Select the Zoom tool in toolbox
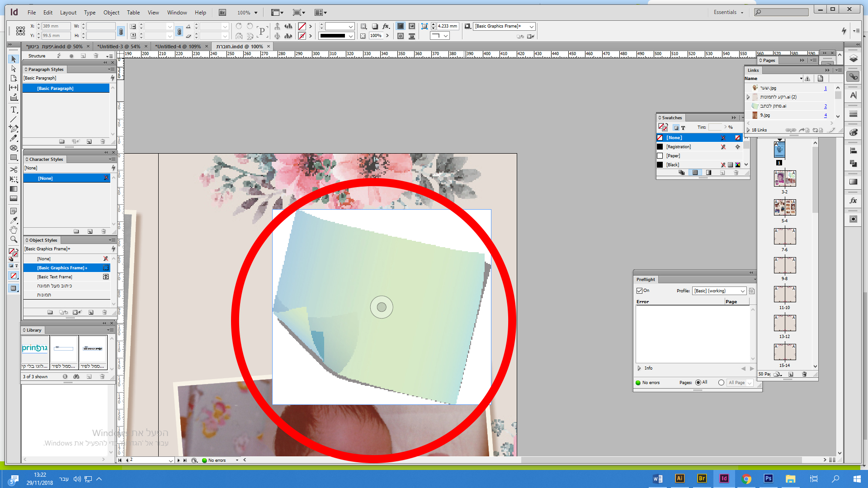Viewport: 868px width, 488px height. (x=14, y=239)
